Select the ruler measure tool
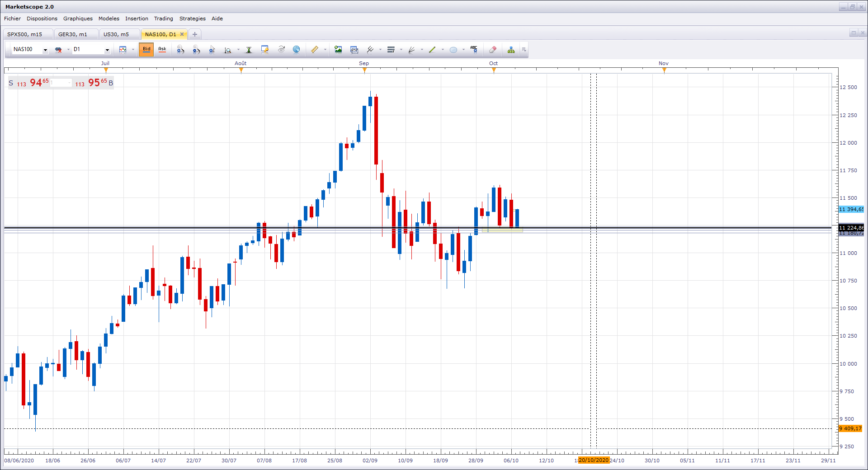Screen dimensions: 868x470 pyautogui.click(x=315, y=50)
